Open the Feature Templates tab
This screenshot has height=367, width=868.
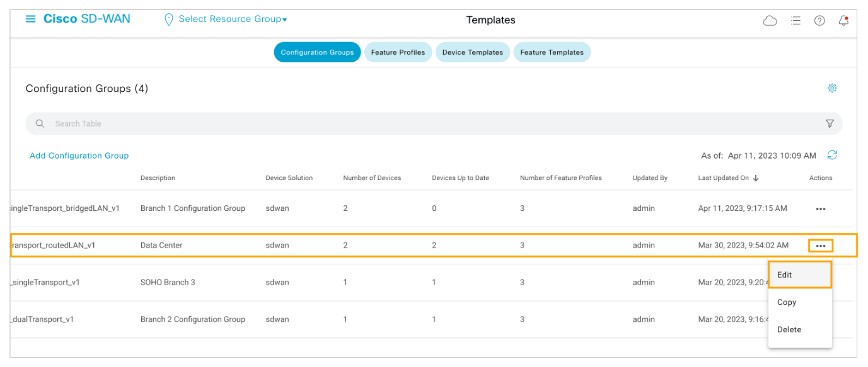552,52
